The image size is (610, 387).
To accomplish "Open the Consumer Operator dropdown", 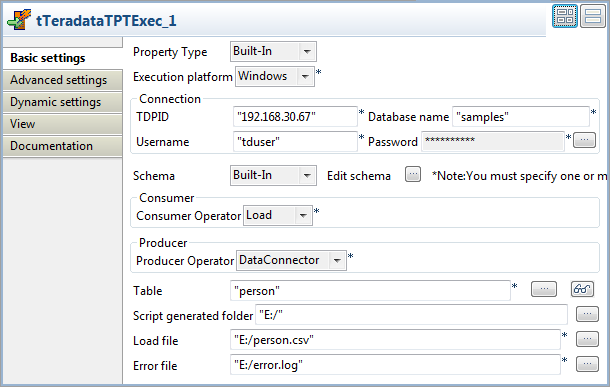I will tap(278, 215).
